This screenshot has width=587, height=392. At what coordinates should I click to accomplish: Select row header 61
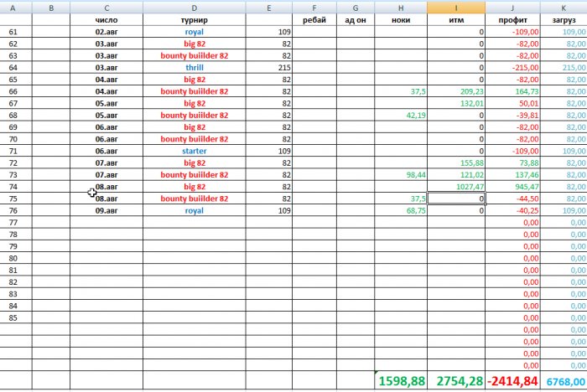click(x=13, y=32)
